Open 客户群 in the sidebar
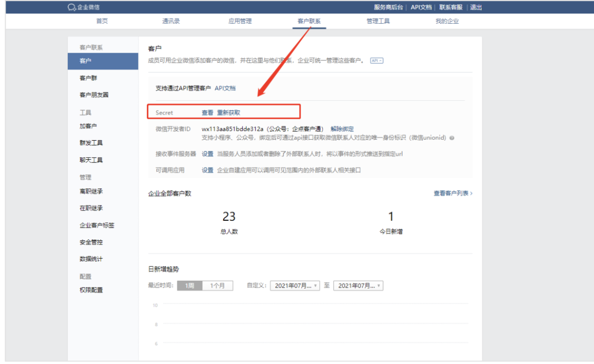 pos(88,78)
